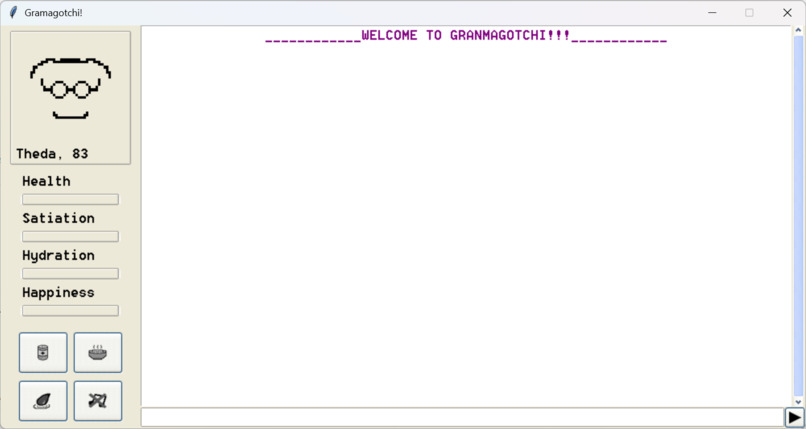Click the Satiation label

coord(58,218)
